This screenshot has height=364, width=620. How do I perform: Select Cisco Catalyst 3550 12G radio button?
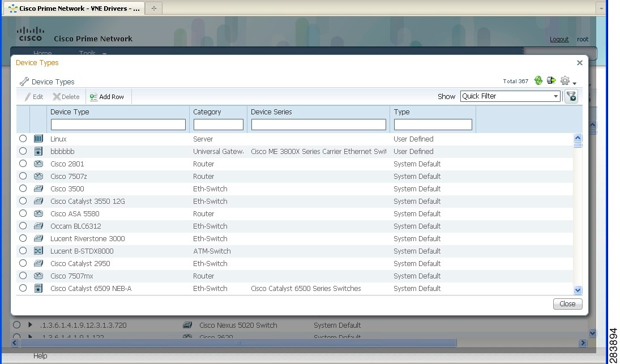click(23, 201)
